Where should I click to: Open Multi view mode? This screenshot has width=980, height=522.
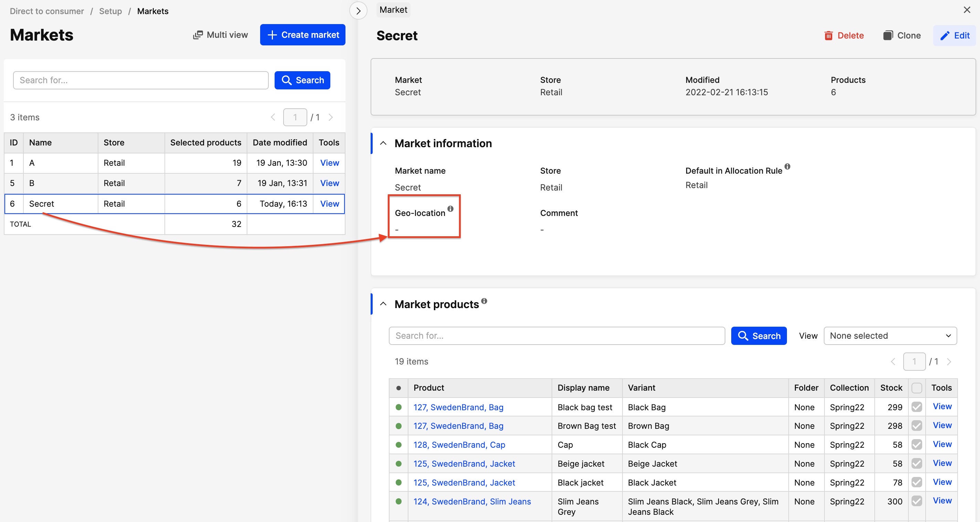click(220, 35)
